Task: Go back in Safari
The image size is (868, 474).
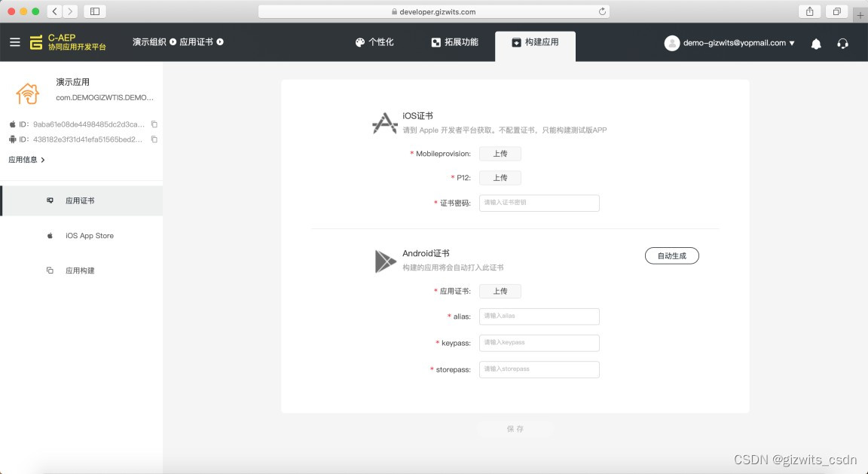Action: 55,11
